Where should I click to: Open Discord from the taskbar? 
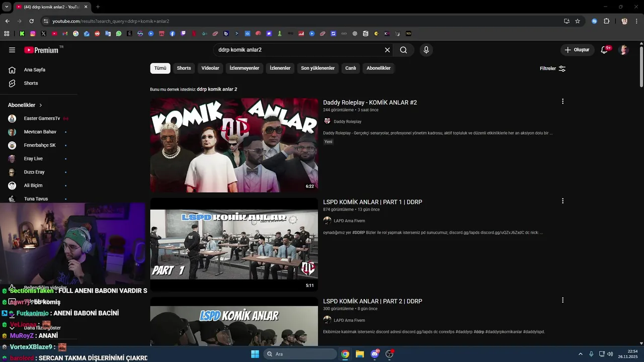[375, 354]
